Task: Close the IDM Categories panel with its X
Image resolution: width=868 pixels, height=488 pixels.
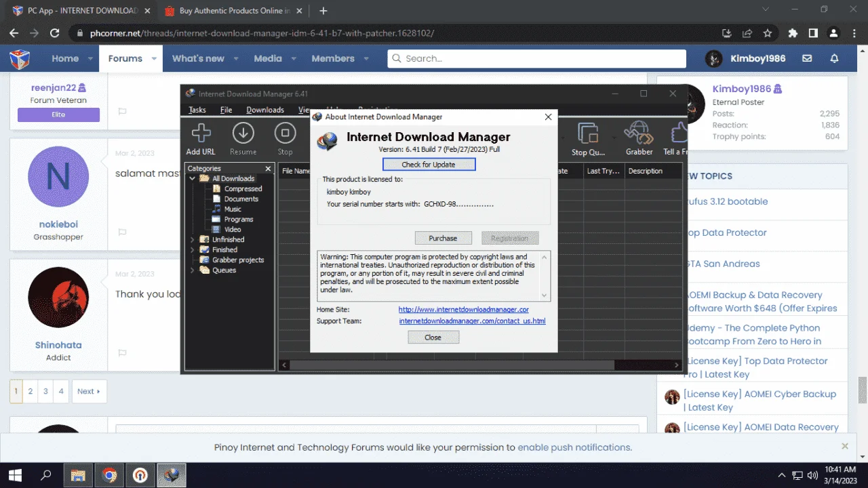Action: click(268, 168)
